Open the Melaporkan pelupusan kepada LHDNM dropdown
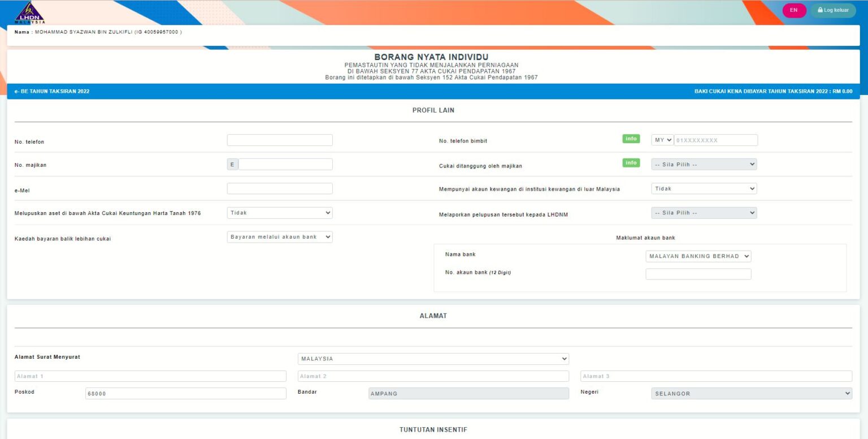868x439 pixels. pos(704,212)
